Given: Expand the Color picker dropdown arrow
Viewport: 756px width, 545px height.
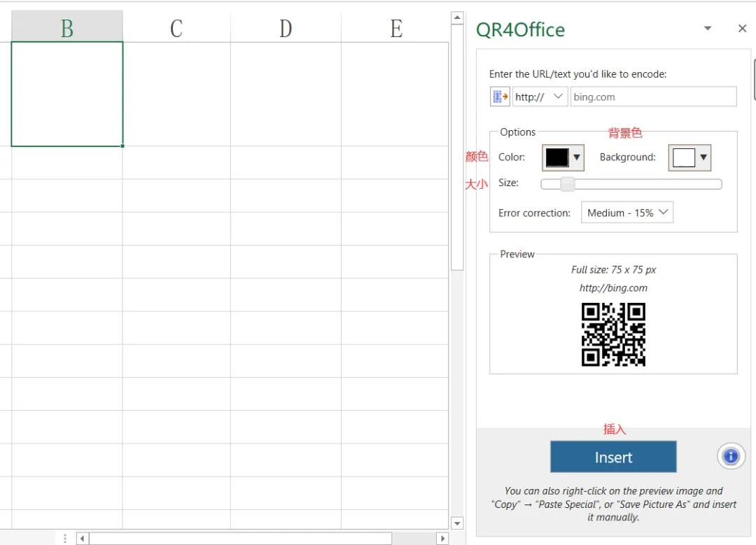Looking at the screenshot, I should (x=577, y=157).
